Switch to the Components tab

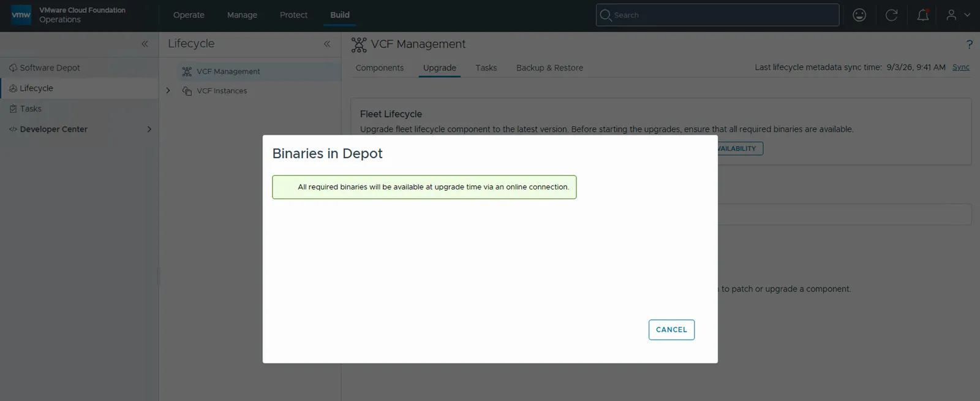click(x=379, y=67)
